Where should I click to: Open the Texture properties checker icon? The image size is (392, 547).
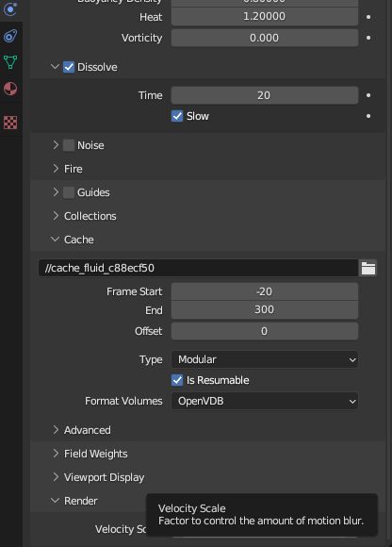pyautogui.click(x=10, y=123)
